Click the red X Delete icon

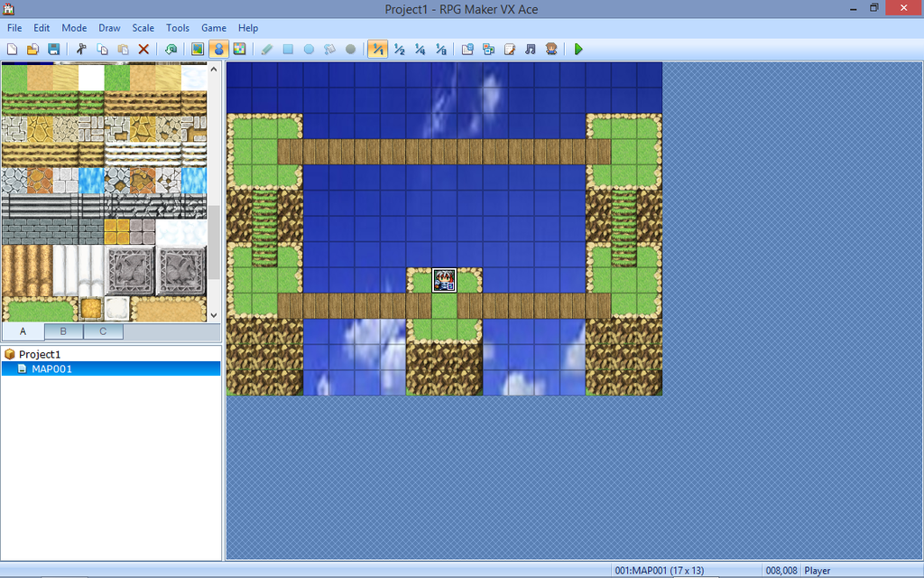pos(143,49)
